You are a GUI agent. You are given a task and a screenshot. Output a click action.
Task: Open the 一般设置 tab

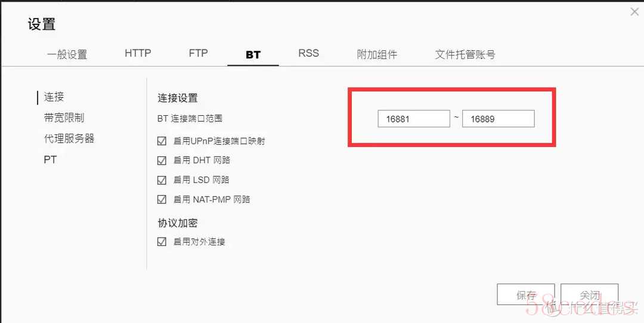tap(67, 54)
